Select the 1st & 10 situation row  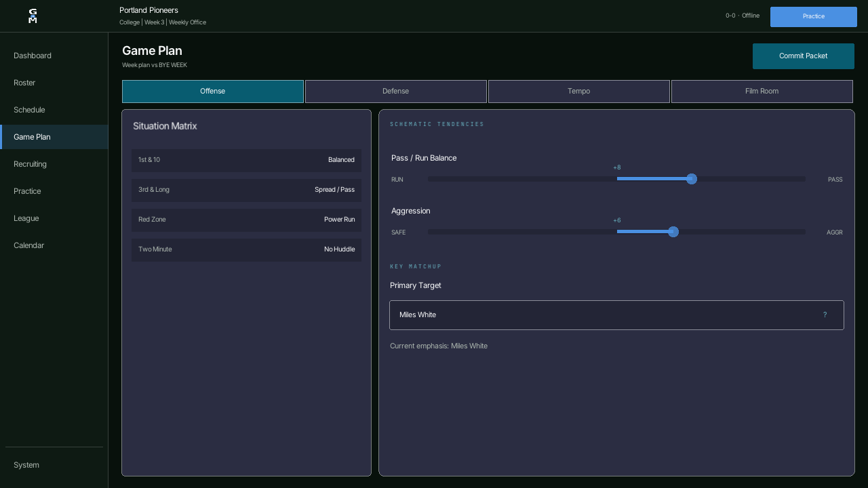(x=246, y=161)
